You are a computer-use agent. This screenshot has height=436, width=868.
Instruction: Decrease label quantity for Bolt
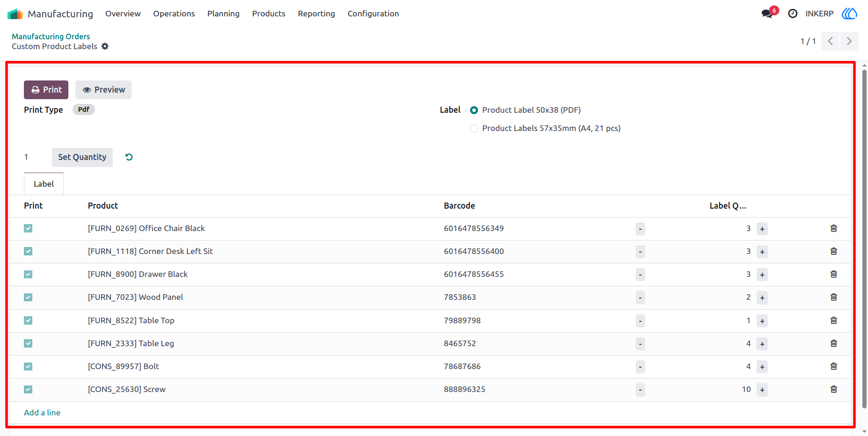640,367
